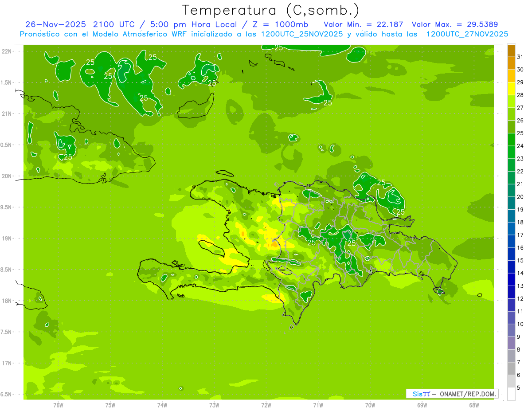Click legend value 27
The width and height of the screenshot is (532, 411).
point(520,108)
